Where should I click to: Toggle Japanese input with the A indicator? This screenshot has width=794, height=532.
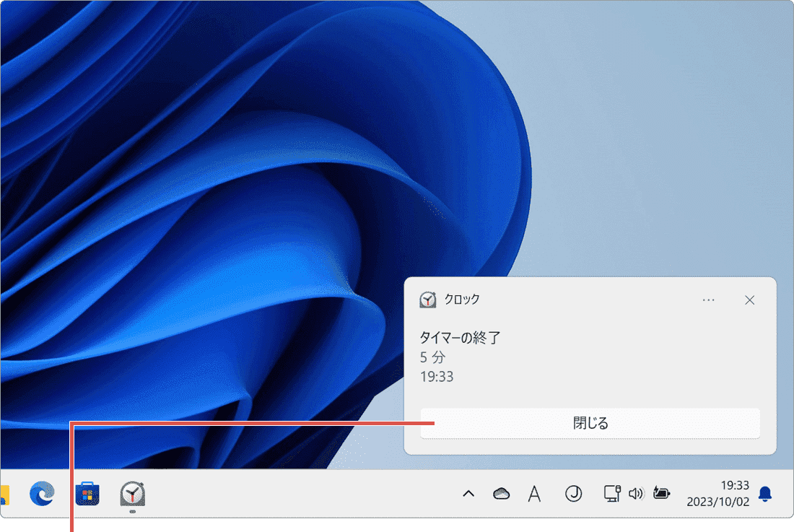(534, 494)
